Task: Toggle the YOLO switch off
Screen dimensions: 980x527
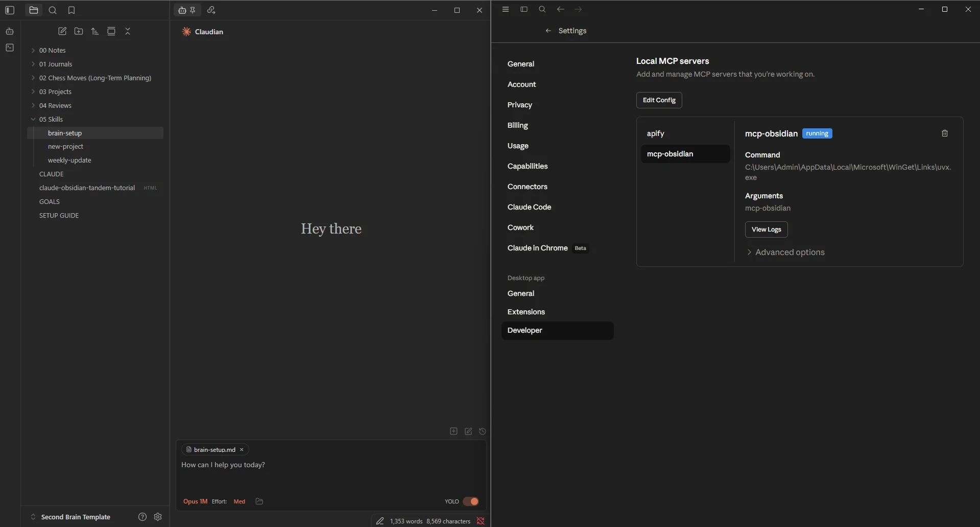Action: pyautogui.click(x=471, y=501)
